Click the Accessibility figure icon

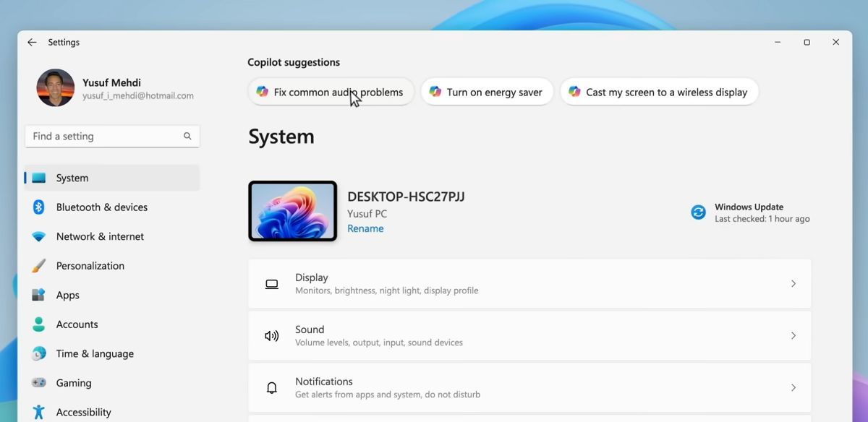tap(39, 412)
